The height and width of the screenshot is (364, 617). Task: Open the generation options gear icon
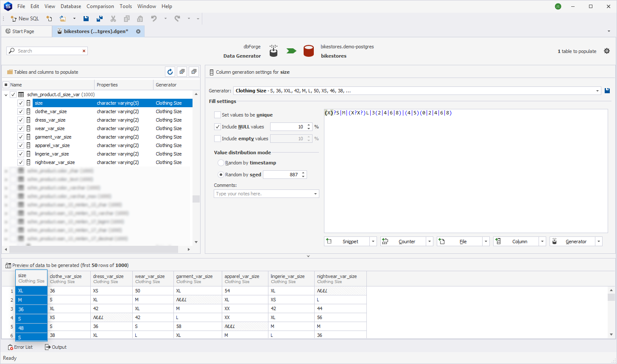(x=607, y=51)
